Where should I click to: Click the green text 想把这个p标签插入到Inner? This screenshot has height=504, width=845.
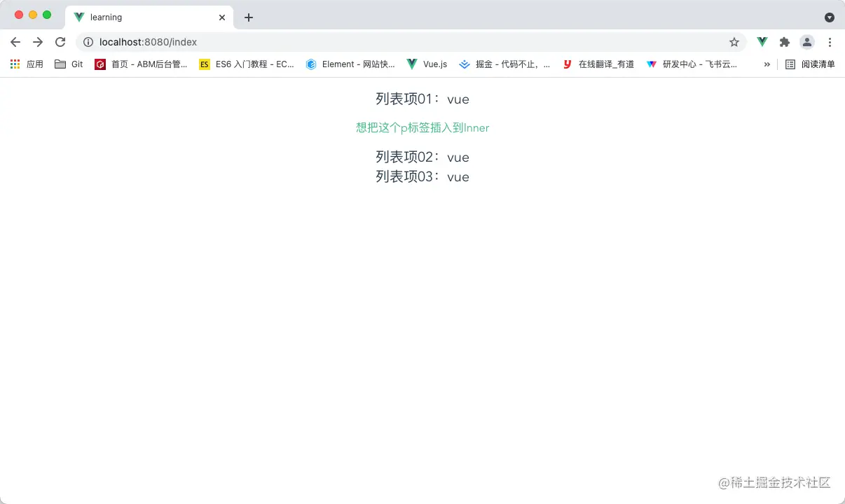click(x=422, y=127)
